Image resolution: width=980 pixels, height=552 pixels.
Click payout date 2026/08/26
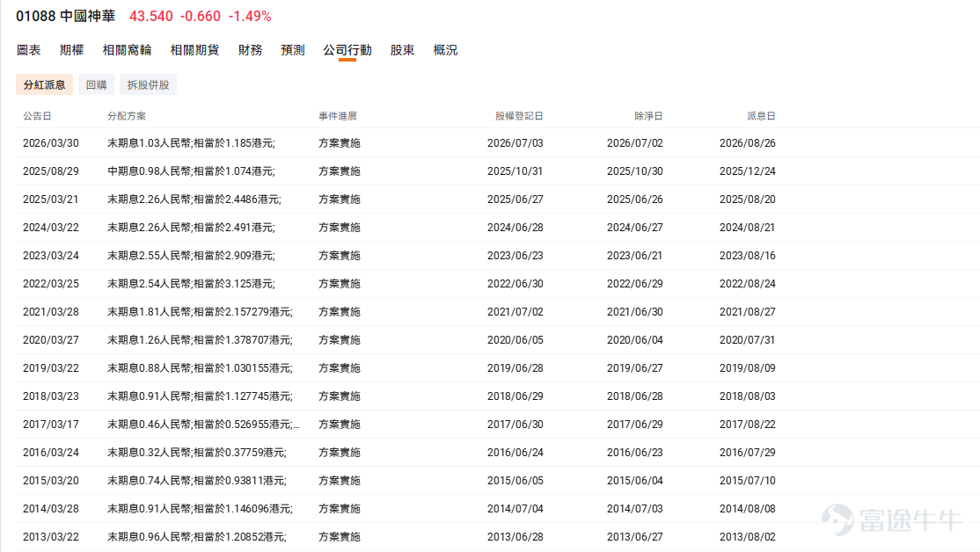click(x=748, y=143)
